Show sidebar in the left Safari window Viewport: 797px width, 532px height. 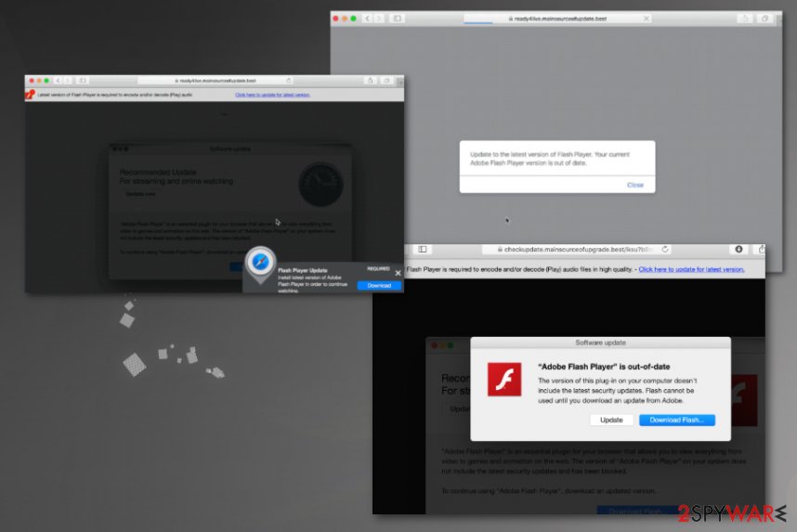[x=83, y=81]
